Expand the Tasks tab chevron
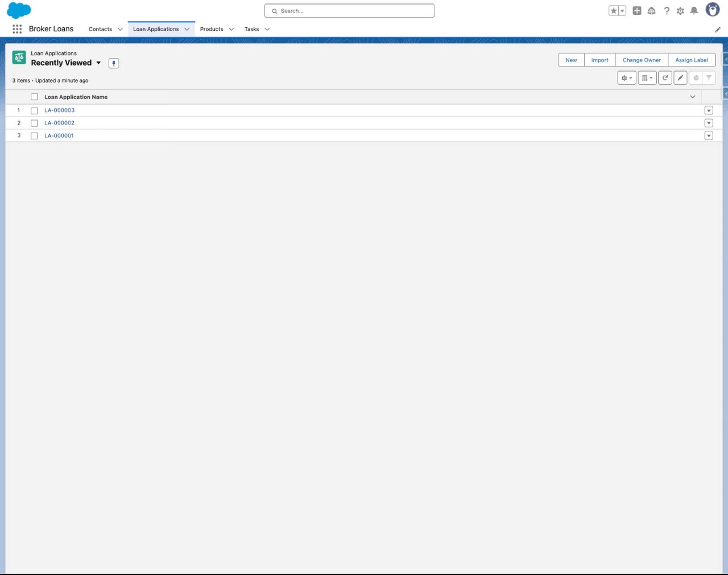The width and height of the screenshot is (728, 575). [267, 29]
